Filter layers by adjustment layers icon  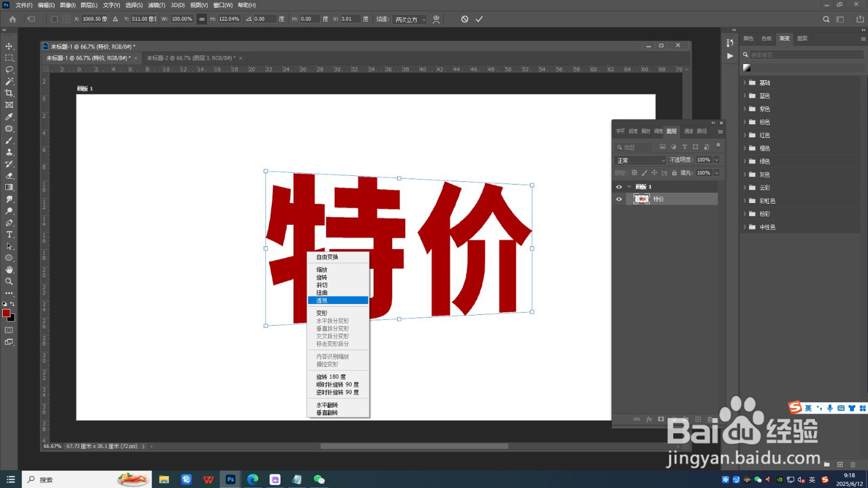674,147
